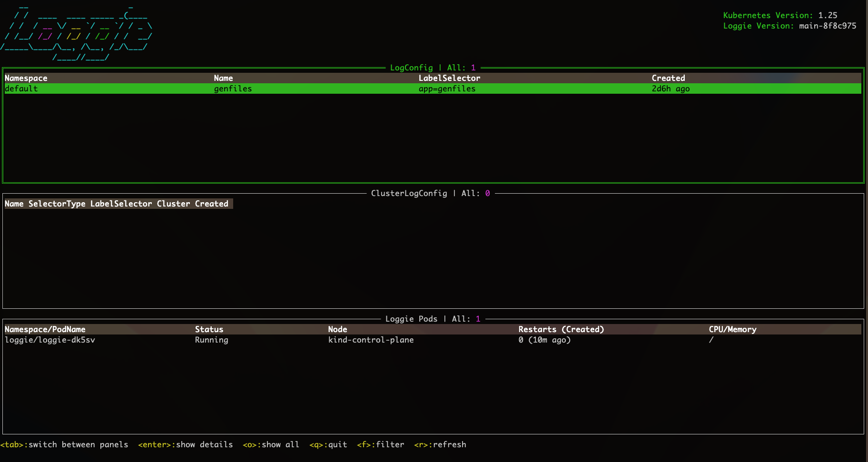Image resolution: width=868 pixels, height=462 pixels.
Task: Select the genfiles LogConfig row
Action: tap(233, 89)
